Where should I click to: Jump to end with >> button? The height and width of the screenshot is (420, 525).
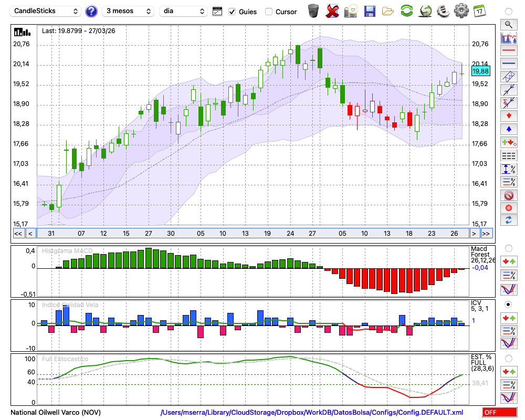coord(486,234)
